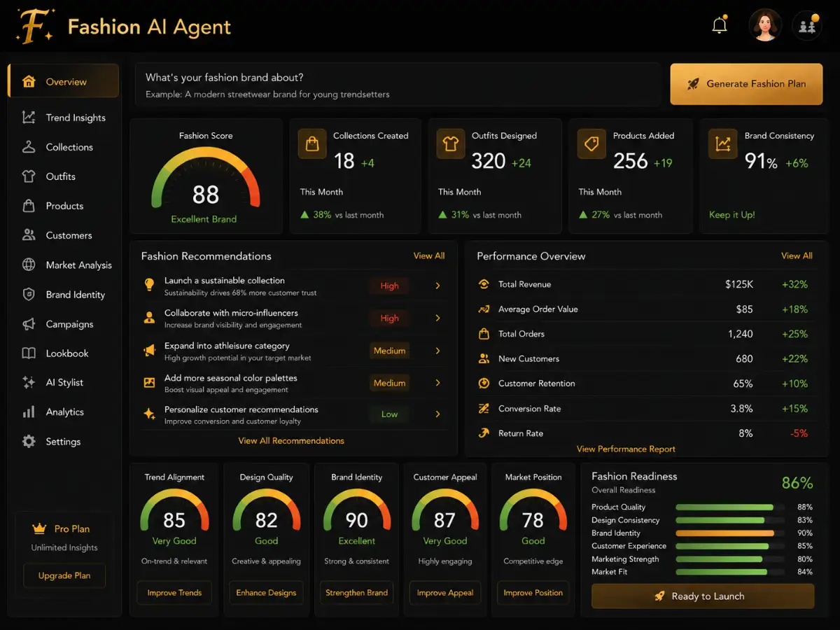
Task: Click the rocket icon in Ready to Launch
Action: [x=659, y=596]
